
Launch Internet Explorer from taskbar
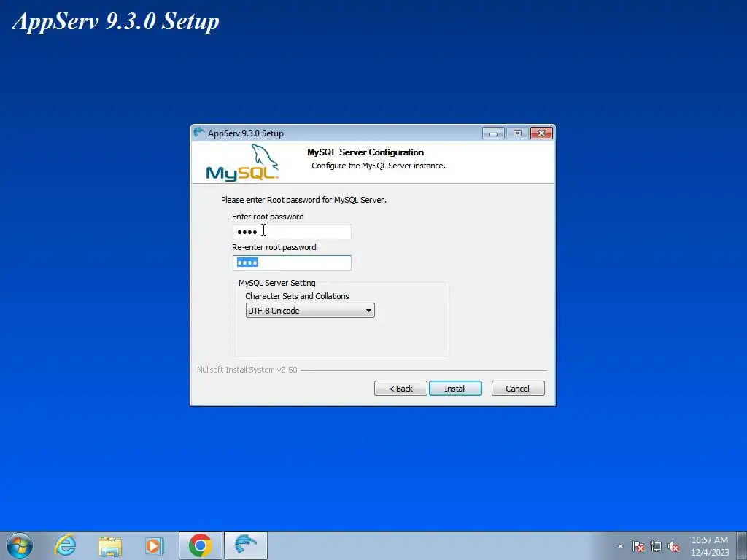click(65, 545)
